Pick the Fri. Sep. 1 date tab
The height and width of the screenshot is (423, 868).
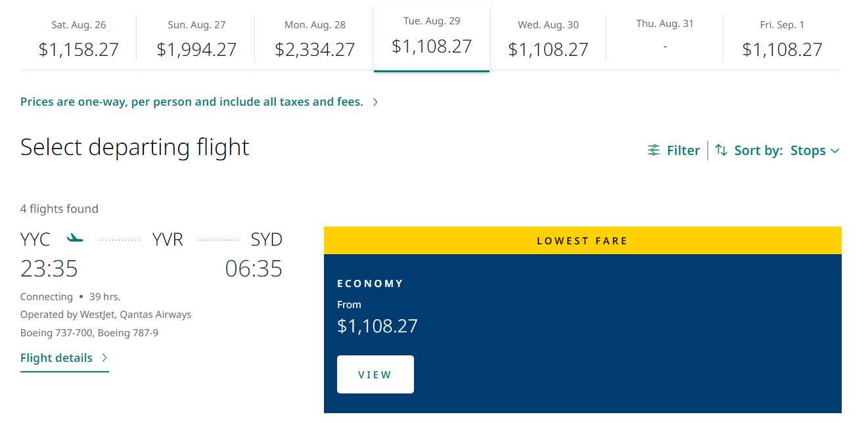tap(782, 39)
